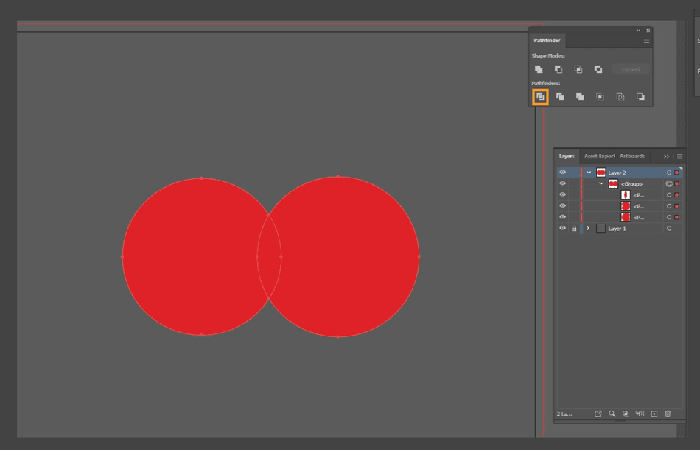Click the Outline pathfinder icon
Viewport: 700px width, 450px height.
coord(620,96)
